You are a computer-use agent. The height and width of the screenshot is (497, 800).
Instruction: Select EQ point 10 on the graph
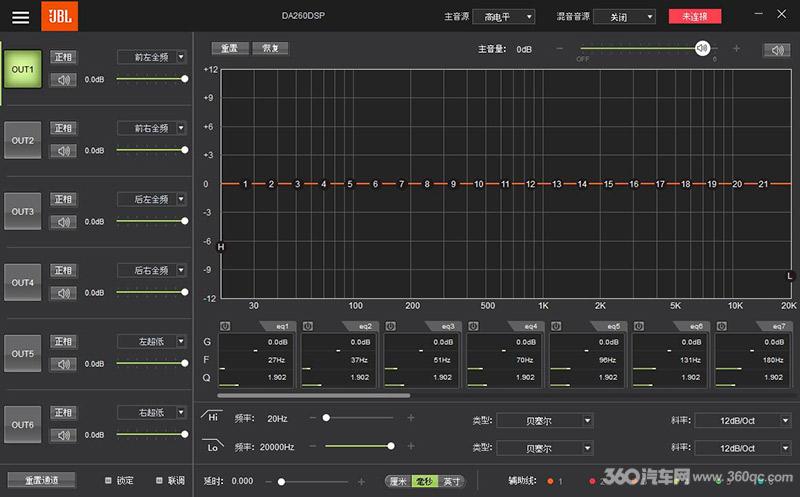[x=479, y=184]
